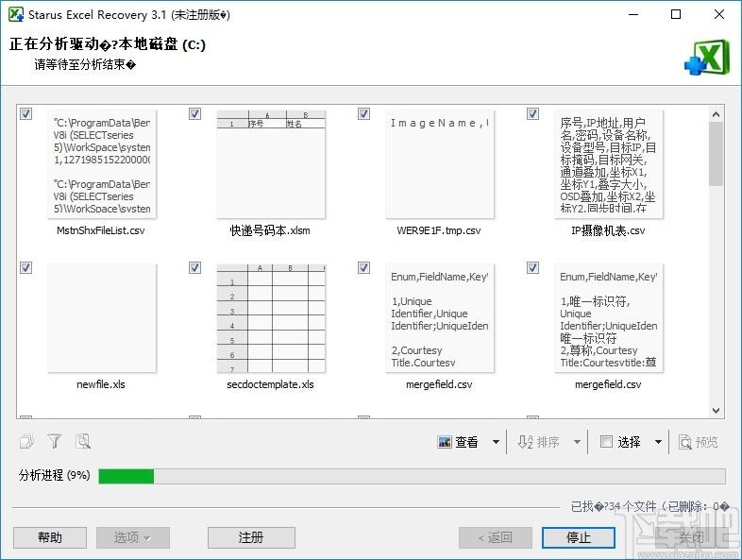Open the 查看 view dropdown arrow
Screen dimensions: 742x560
(x=496, y=442)
